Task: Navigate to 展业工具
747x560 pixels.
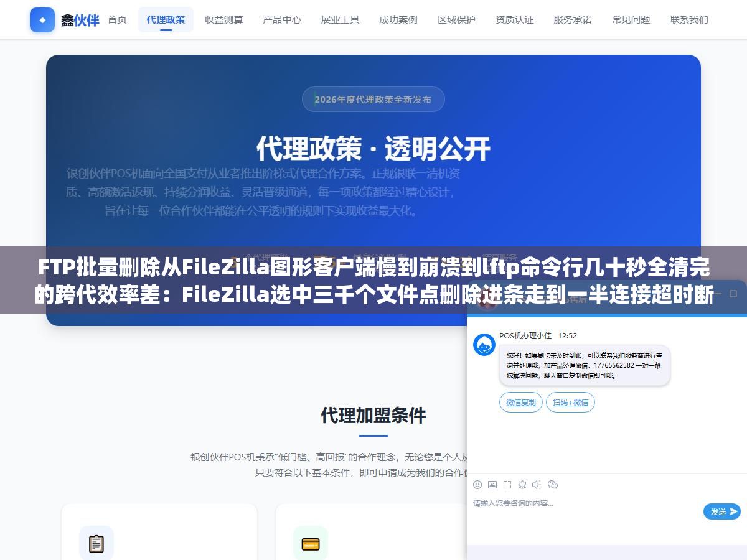Action: [x=341, y=19]
